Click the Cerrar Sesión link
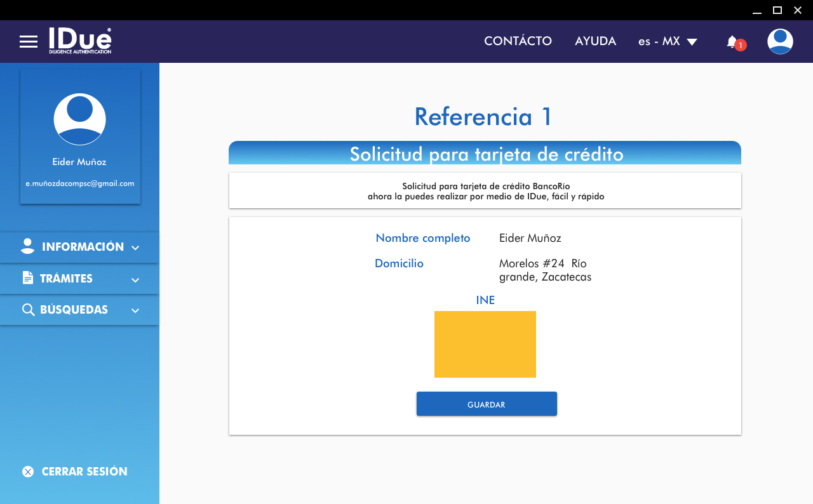The image size is (813, 504). pos(84,472)
